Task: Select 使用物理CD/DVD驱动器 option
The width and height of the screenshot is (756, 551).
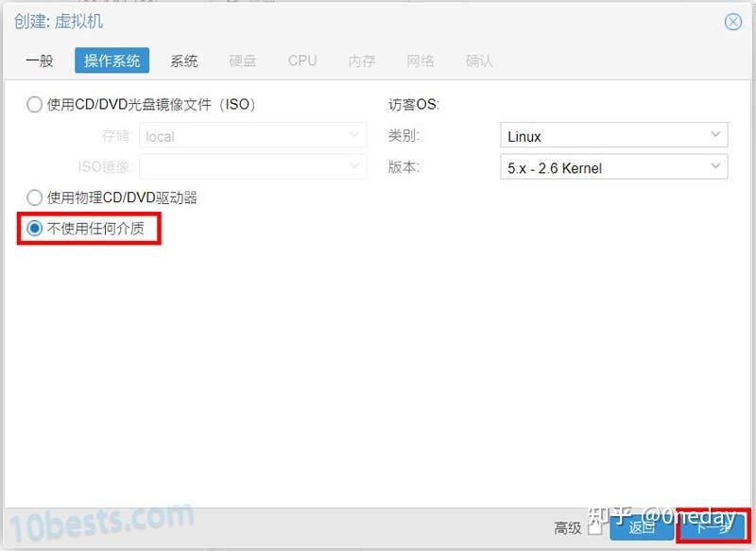Action: pos(34,198)
